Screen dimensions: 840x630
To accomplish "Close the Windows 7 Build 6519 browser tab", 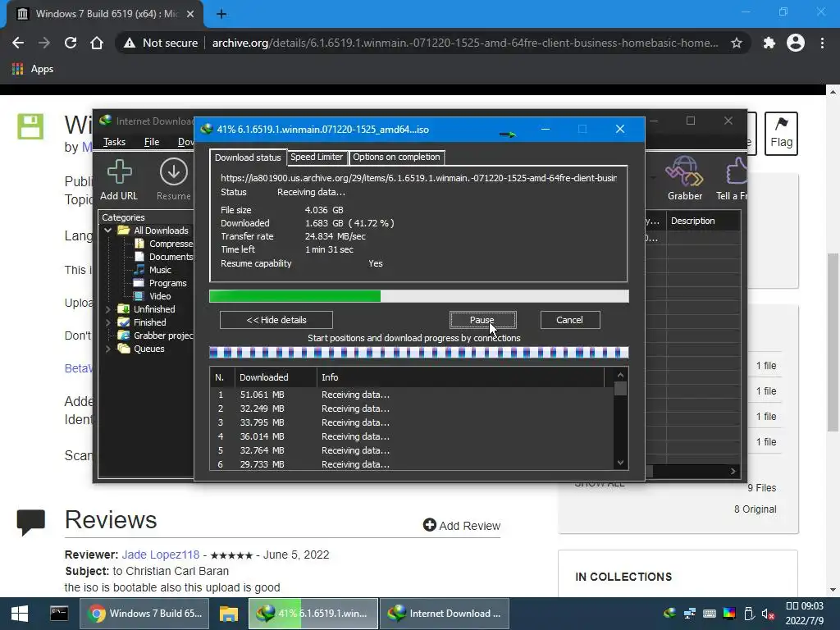I will pyautogui.click(x=190, y=14).
